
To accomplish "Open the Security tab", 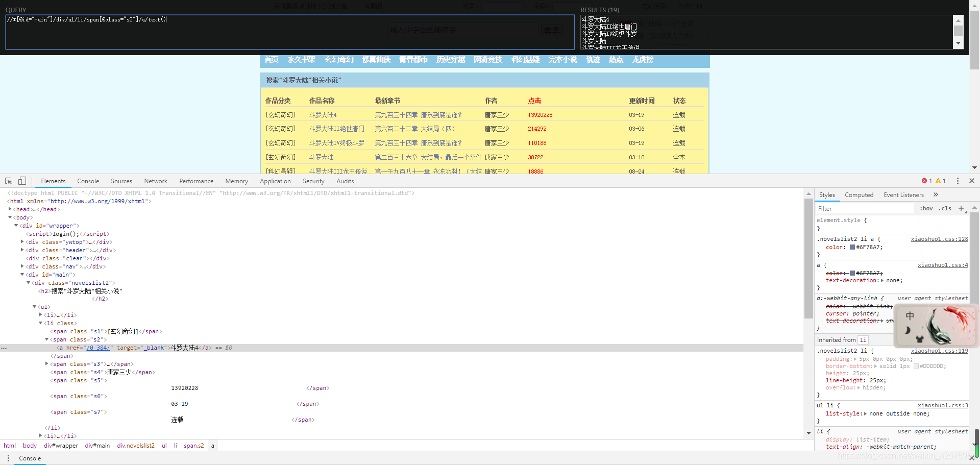I will pos(313,181).
